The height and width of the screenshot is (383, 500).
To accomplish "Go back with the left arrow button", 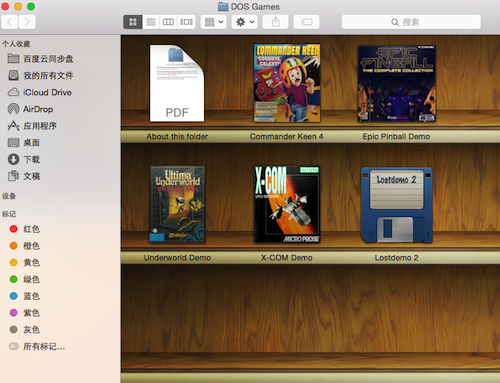I will (10, 22).
